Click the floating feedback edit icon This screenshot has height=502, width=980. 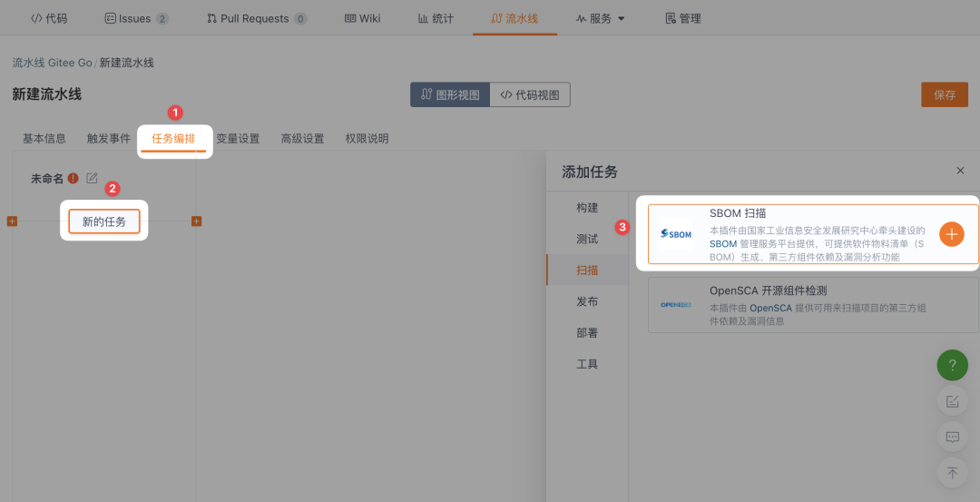(952, 401)
